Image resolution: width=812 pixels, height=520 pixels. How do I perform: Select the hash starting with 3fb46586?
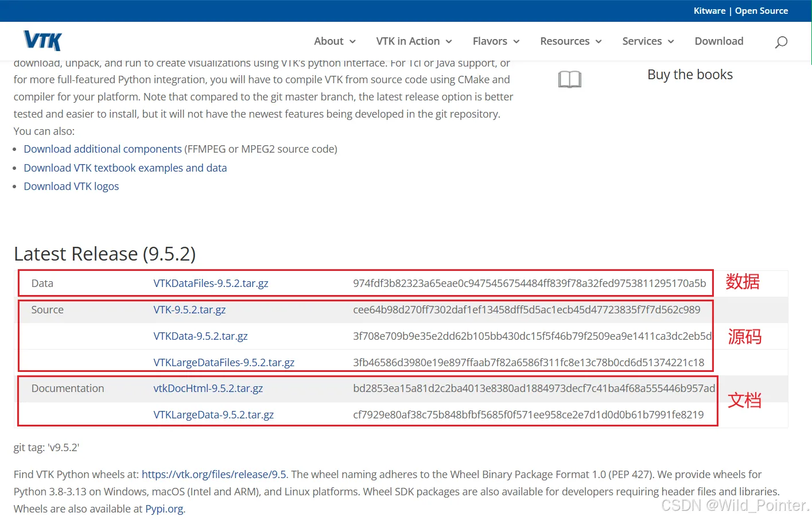(x=529, y=363)
